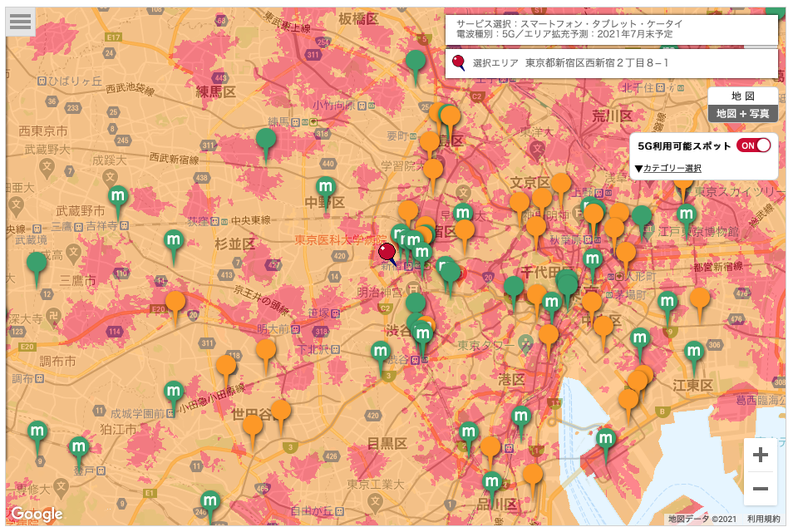The image size is (793, 532).
Task: Click the green m pin near 武蔵野市
Action: [x=118, y=198]
